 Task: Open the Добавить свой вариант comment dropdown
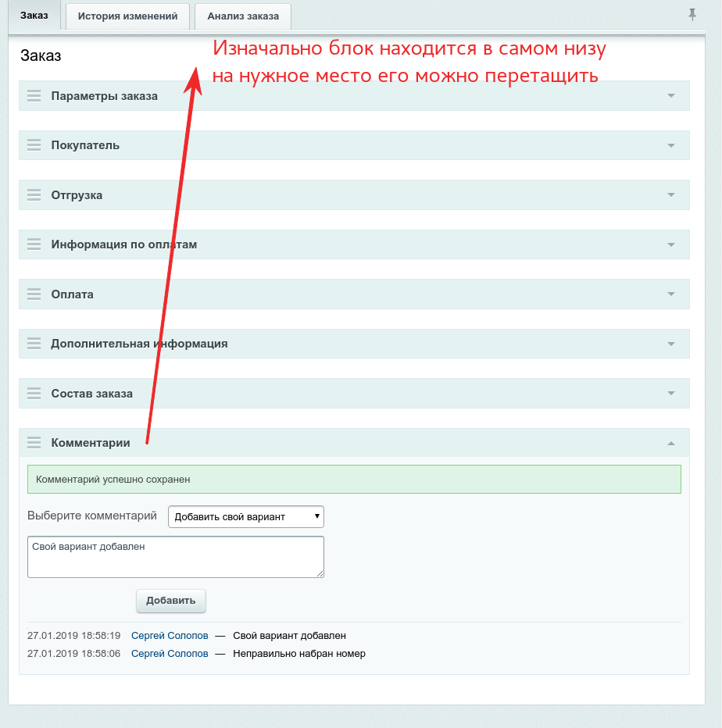pos(245,516)
